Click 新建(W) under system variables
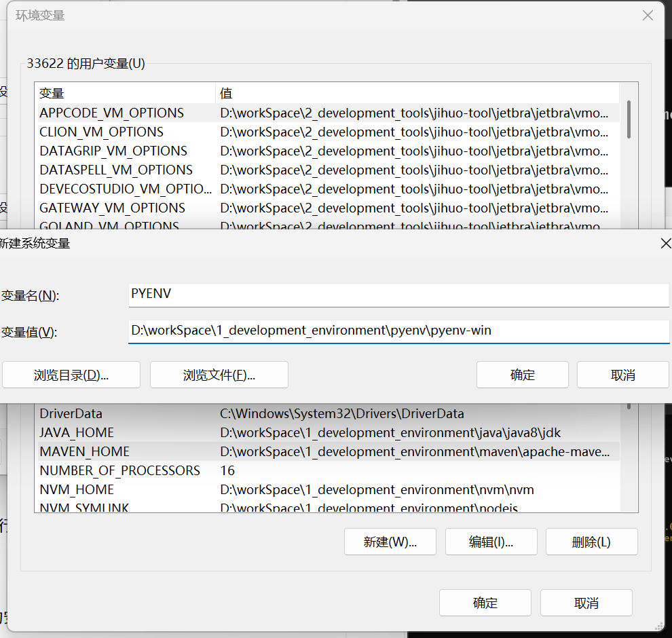The height and width of the screenshot is (638, 672). pyautogui.click(x=390, y=542)
